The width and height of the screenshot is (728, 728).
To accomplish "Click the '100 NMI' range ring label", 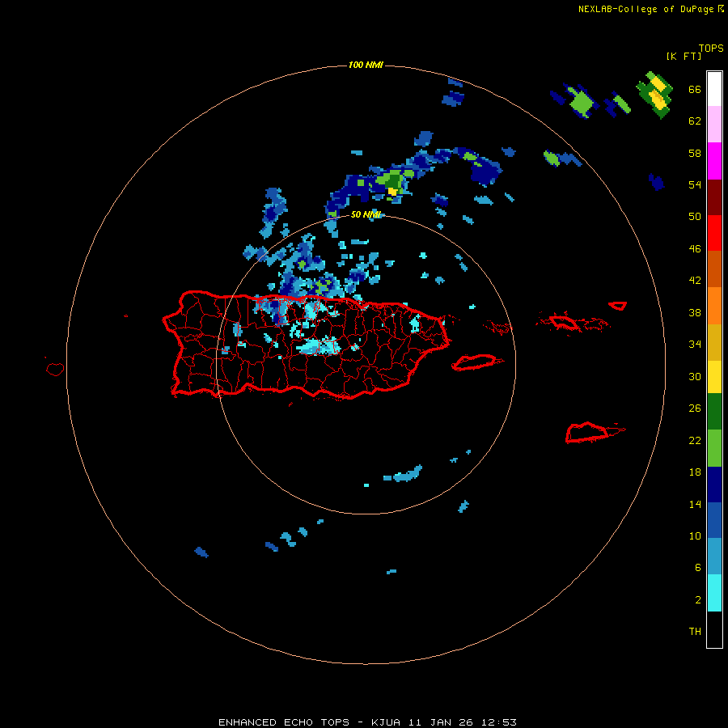I will (366, 65).
